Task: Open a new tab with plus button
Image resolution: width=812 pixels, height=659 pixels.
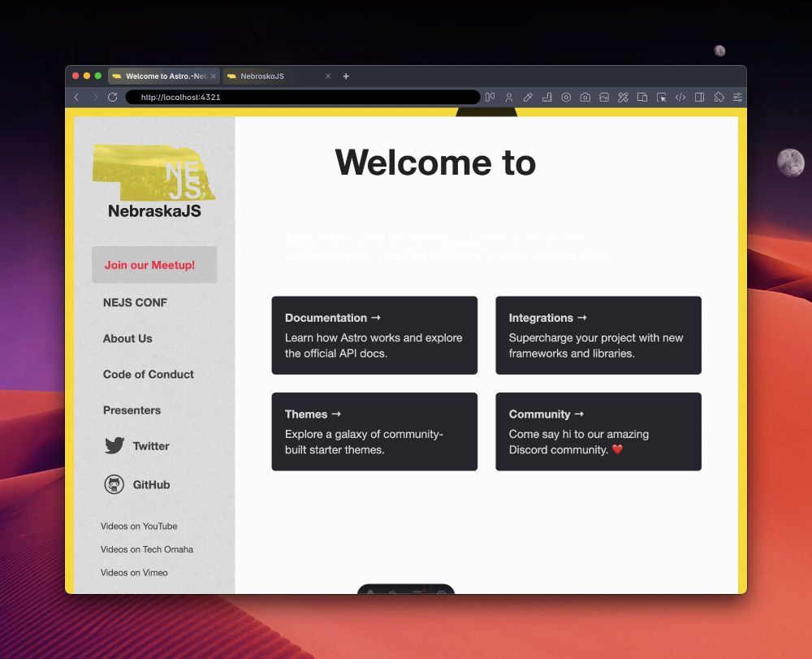Action: click(x=346, y=76)
